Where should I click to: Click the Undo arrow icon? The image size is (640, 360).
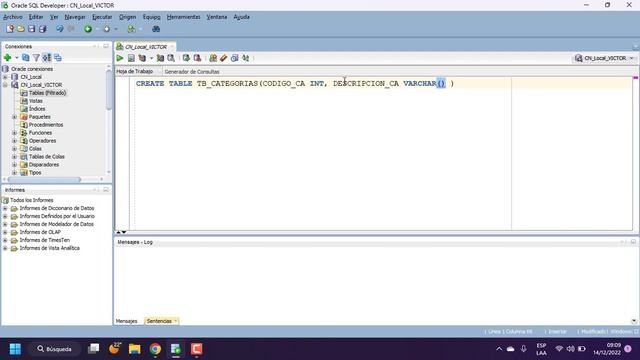click(x=60, y=29)
